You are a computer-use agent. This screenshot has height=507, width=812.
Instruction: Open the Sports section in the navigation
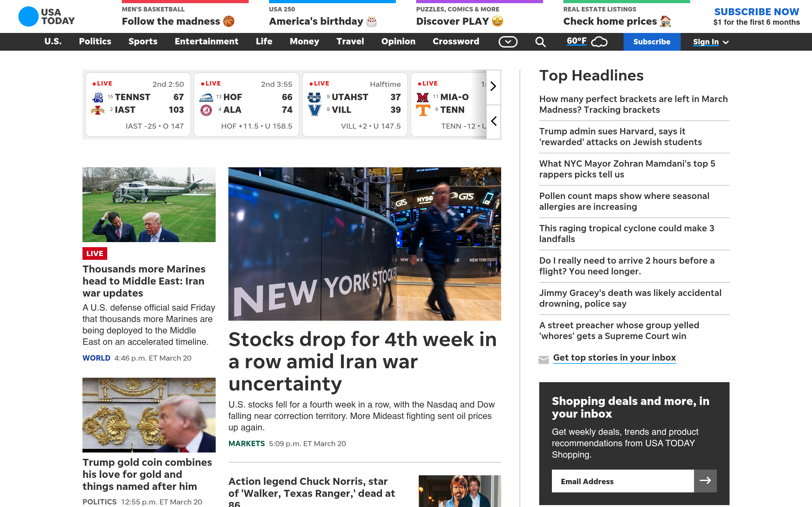(143, 42)
